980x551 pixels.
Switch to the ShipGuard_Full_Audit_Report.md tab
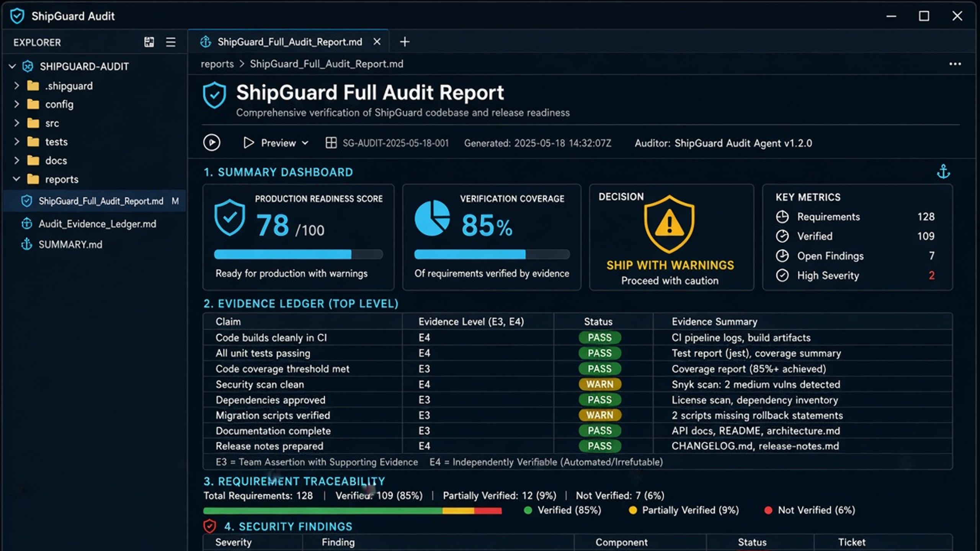(289, 42)
